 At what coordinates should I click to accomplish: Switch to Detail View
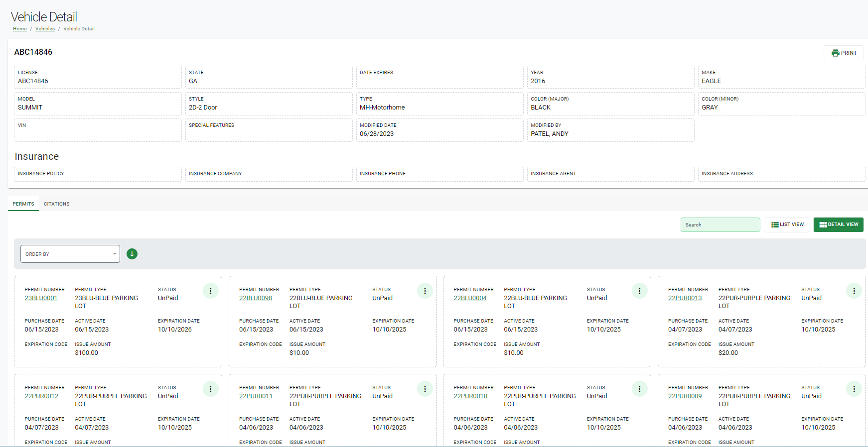click(x=839, y=224)
